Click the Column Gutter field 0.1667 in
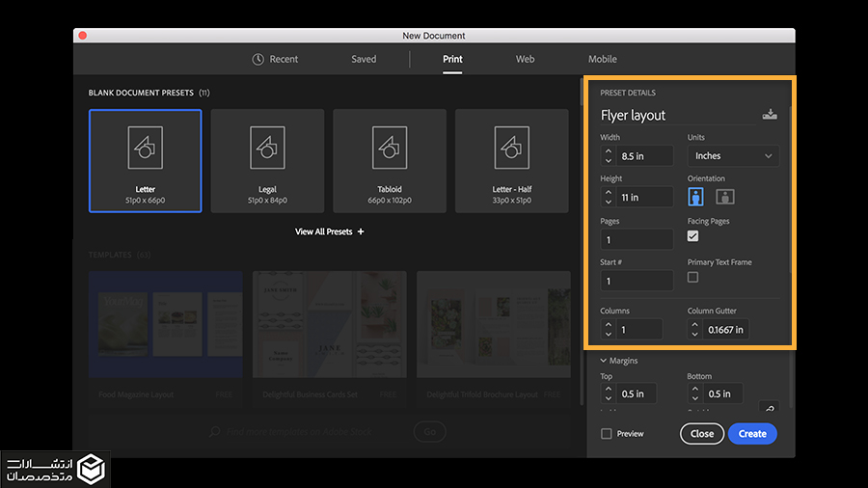 (x=726, y=329)
